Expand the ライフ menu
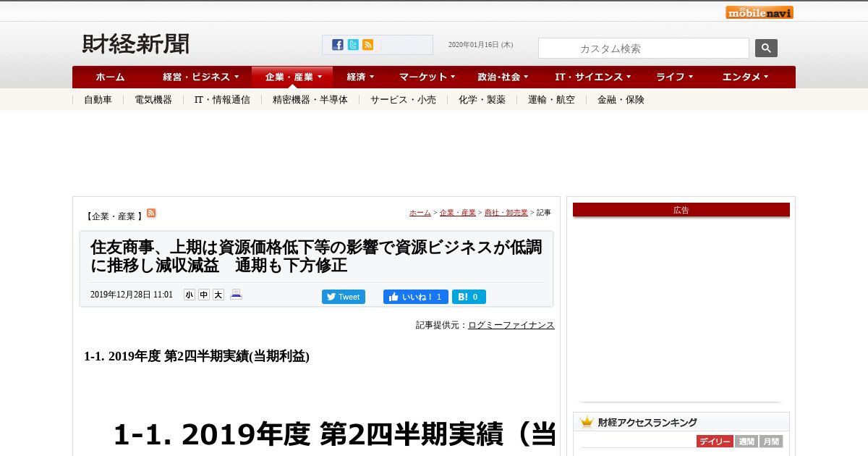 (x=674, y=77)
